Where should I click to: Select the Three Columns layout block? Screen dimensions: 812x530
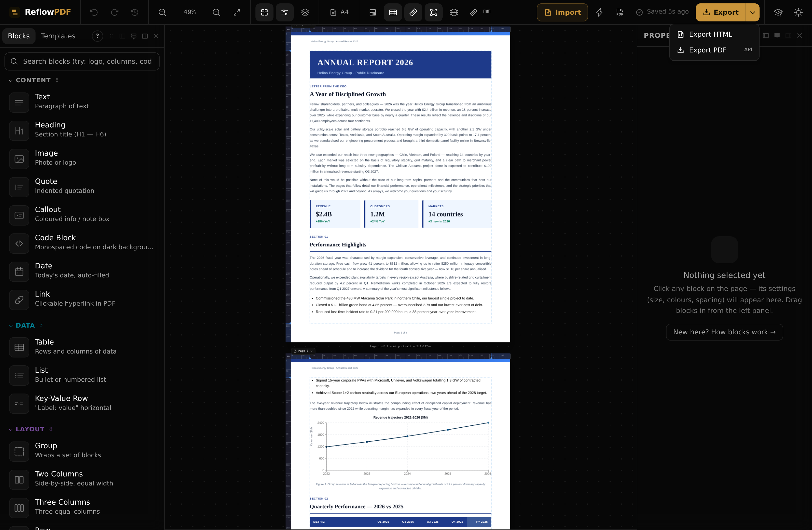[81, 507]
